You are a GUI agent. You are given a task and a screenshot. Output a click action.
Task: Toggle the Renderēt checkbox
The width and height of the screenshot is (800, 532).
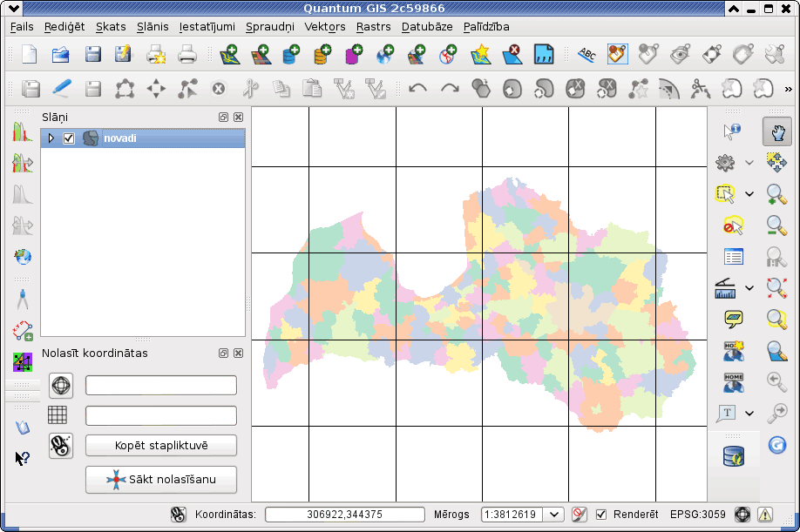tap(601, 515)
